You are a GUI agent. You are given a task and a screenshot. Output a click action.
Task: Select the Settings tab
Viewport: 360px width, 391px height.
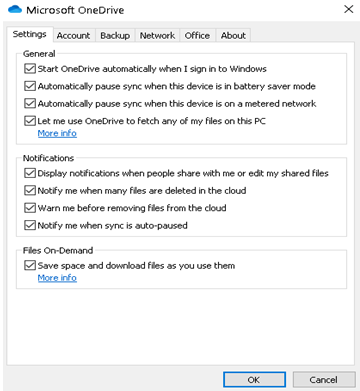(x=30, y=34)
